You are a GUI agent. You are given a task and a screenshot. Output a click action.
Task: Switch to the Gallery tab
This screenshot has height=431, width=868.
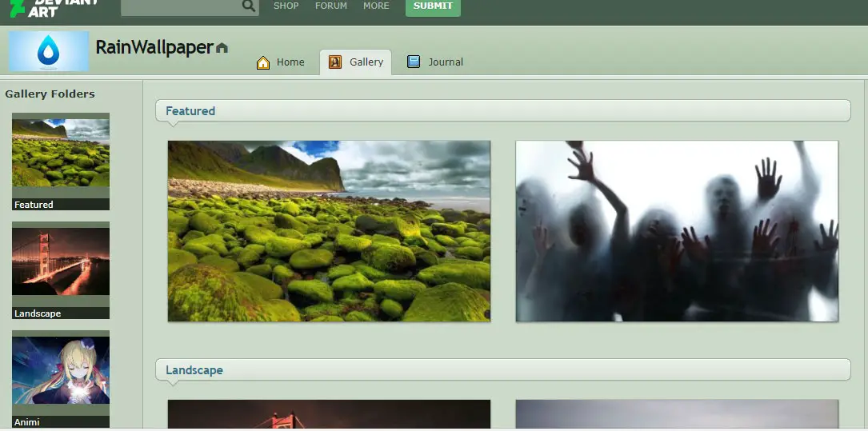click(x=356, y=62)
